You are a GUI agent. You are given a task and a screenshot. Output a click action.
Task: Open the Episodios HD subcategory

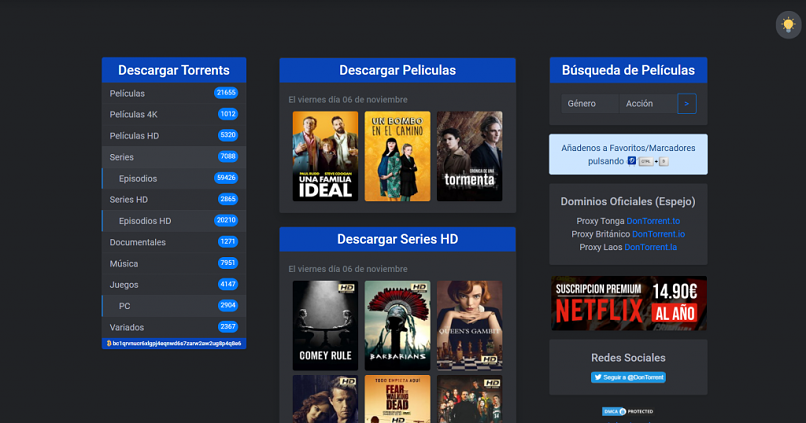pyautogui.click(x=174, y=220)
